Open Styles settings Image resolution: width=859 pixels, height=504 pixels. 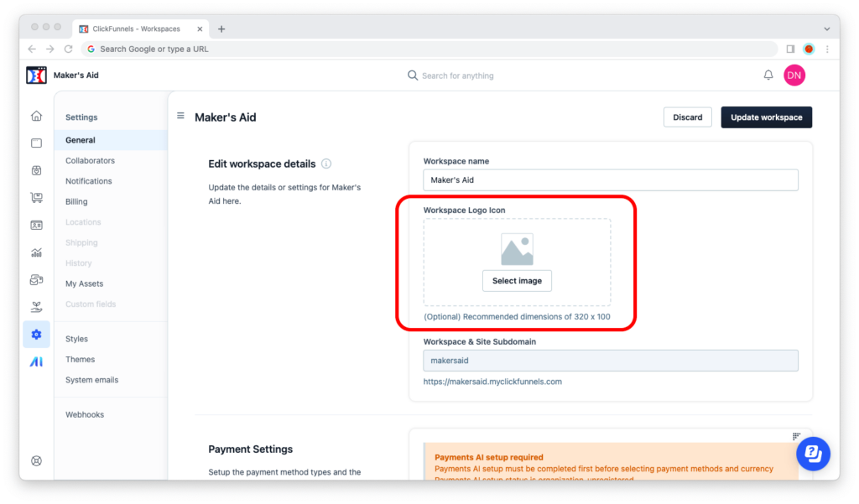point(76,339)
